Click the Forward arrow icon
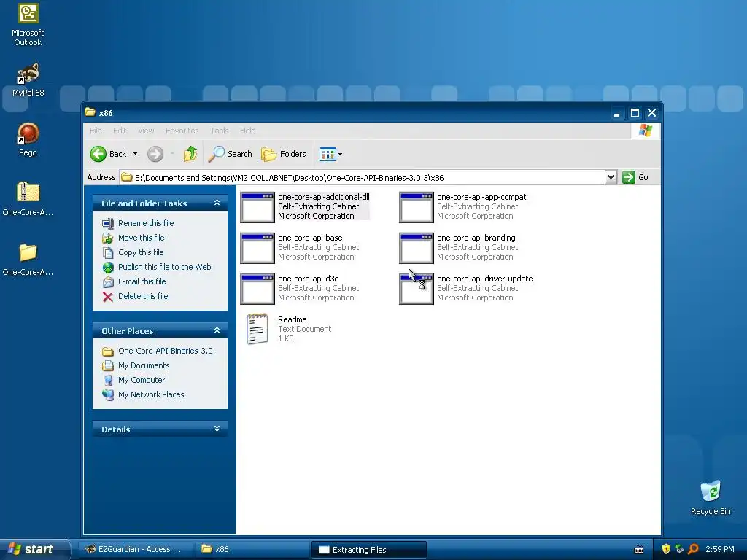 coord(155,154)
